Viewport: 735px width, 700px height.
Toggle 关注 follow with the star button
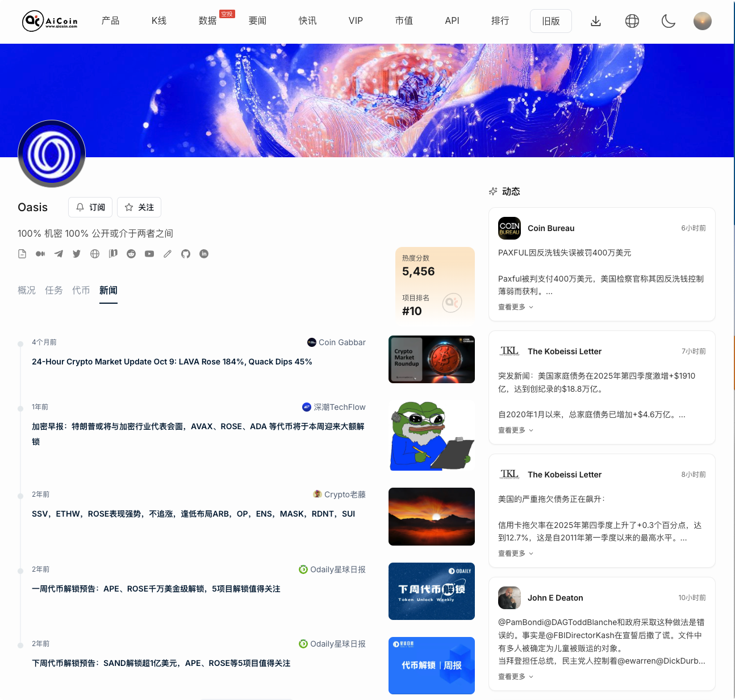click(139, 207)
